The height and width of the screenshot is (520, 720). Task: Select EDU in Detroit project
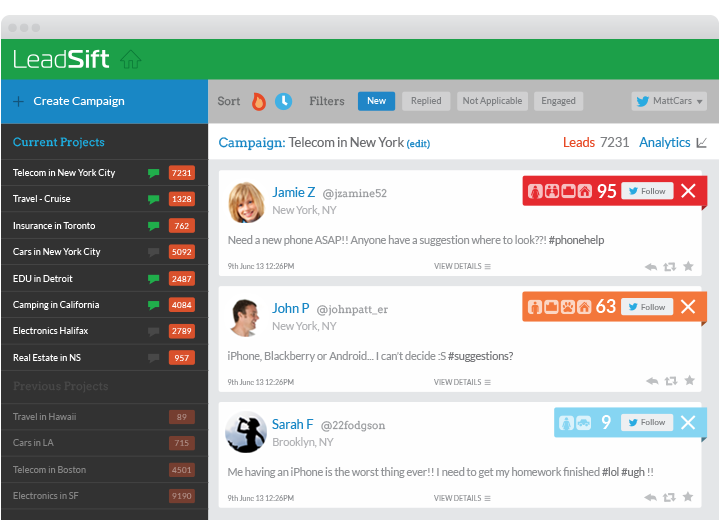[105, 279]
